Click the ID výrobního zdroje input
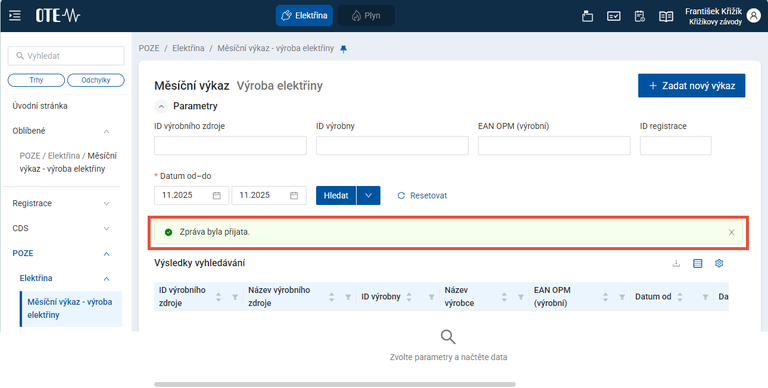 point(230,146)
